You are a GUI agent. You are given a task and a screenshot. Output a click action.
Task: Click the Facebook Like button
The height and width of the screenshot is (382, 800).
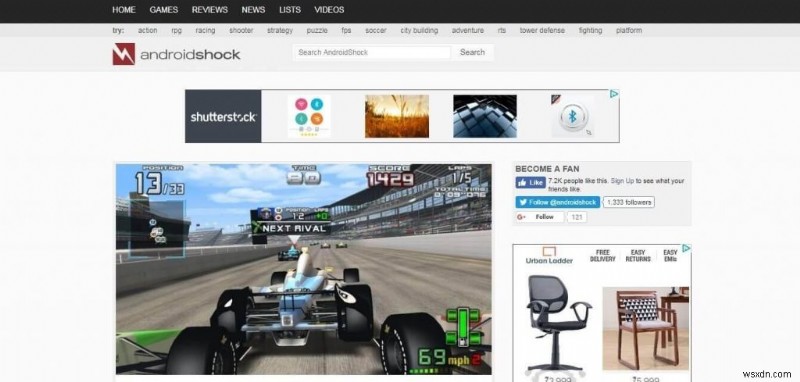pos(531,183)
